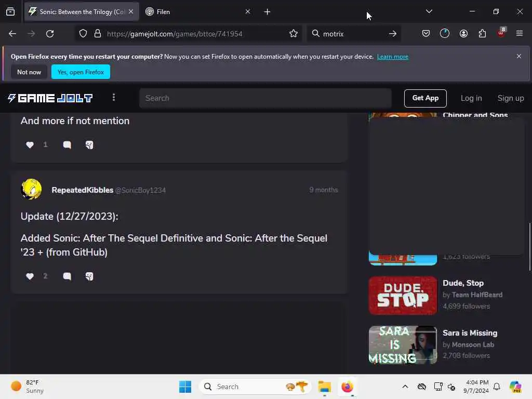Click the page vertical scrollbar thumb
Image resolution: width=532 pixels, height=399 pixels.
click(x=529, y=247)
